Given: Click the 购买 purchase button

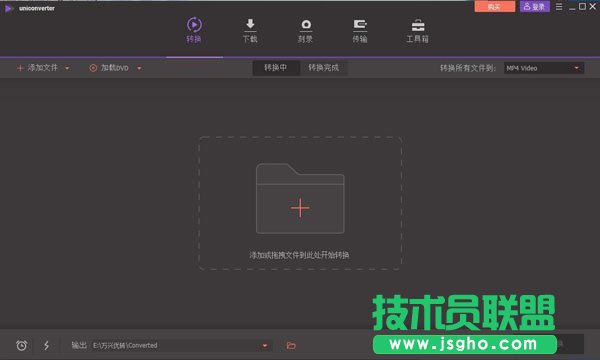Looking at the screenshot, I should [494, 7].
